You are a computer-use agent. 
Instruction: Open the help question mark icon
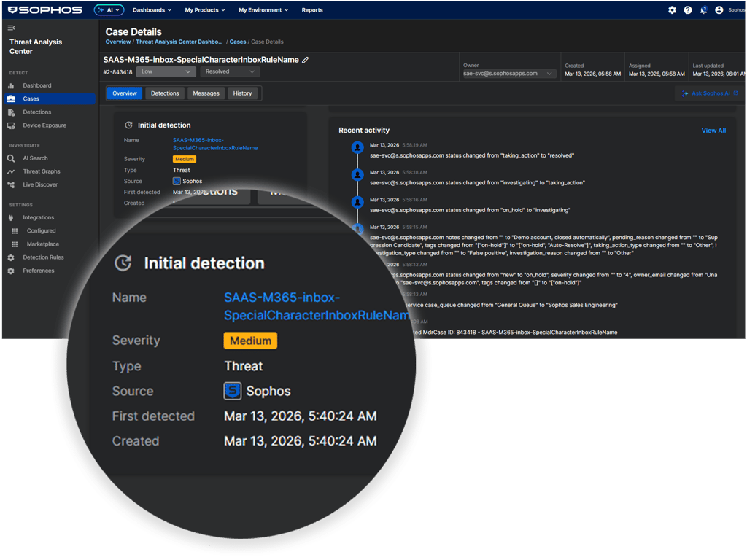(x=686, y=9)
